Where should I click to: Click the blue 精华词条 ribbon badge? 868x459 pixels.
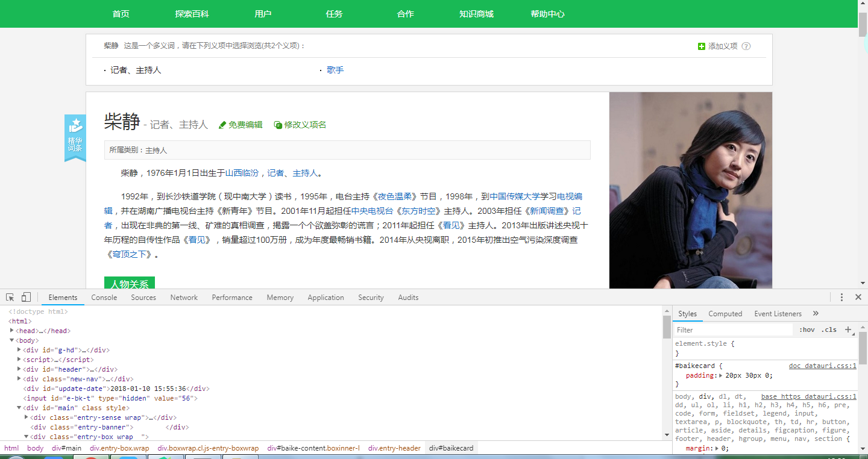(75, 138)
